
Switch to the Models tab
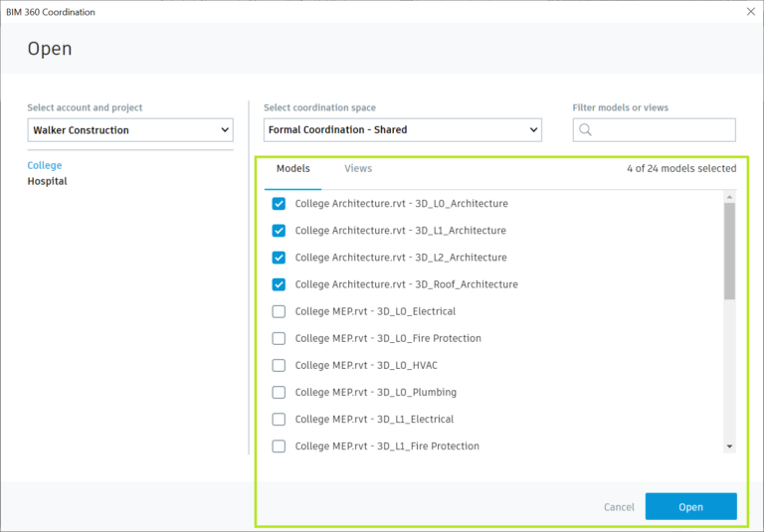pos(292,169)
